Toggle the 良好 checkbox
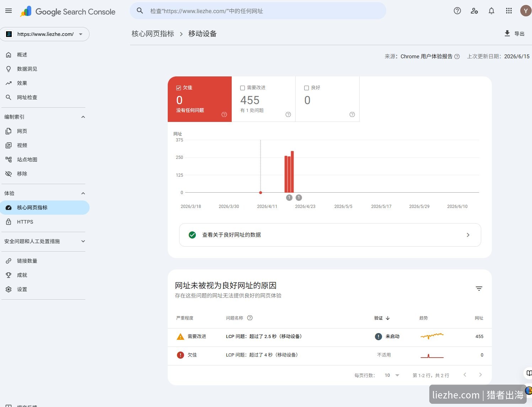 [307, 88]
